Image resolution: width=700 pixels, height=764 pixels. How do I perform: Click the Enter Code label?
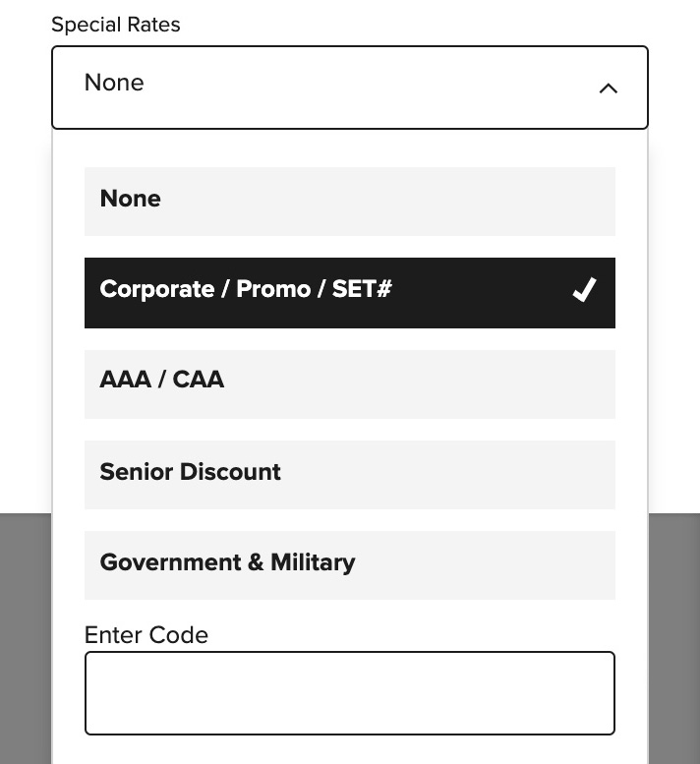click(146, 635)
